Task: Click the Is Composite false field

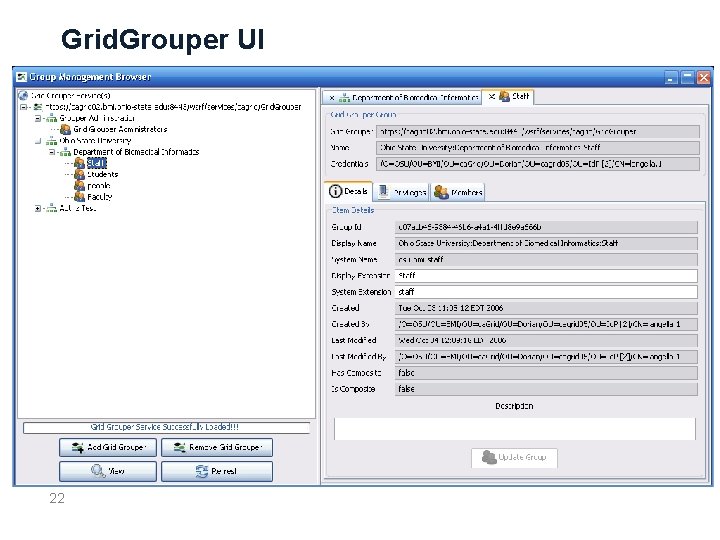Action: [546, 389]
